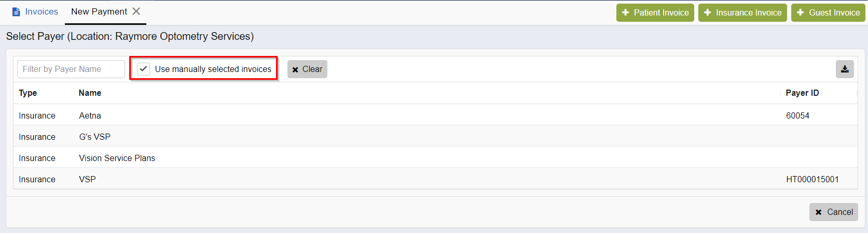This screenshot has height=233, width=868.
Task: Click the plus icon on Insurance Invoice
Action: point(707,12)
